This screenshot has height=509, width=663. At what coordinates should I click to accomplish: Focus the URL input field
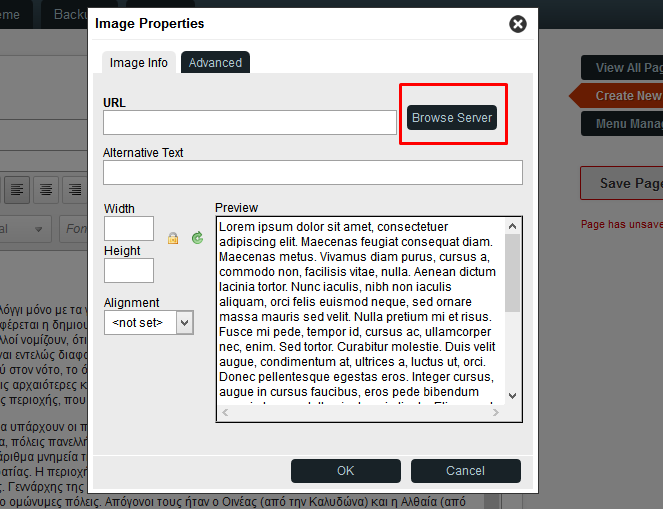click(x=250, y=123)
